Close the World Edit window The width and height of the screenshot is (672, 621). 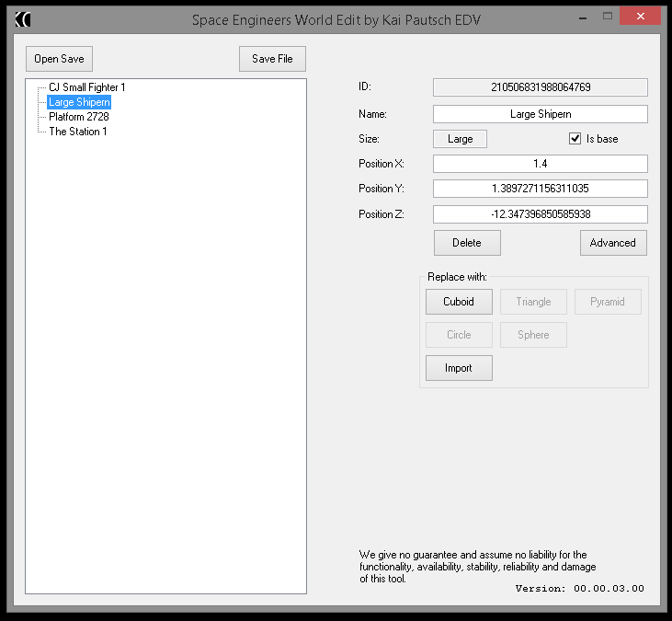641,17
